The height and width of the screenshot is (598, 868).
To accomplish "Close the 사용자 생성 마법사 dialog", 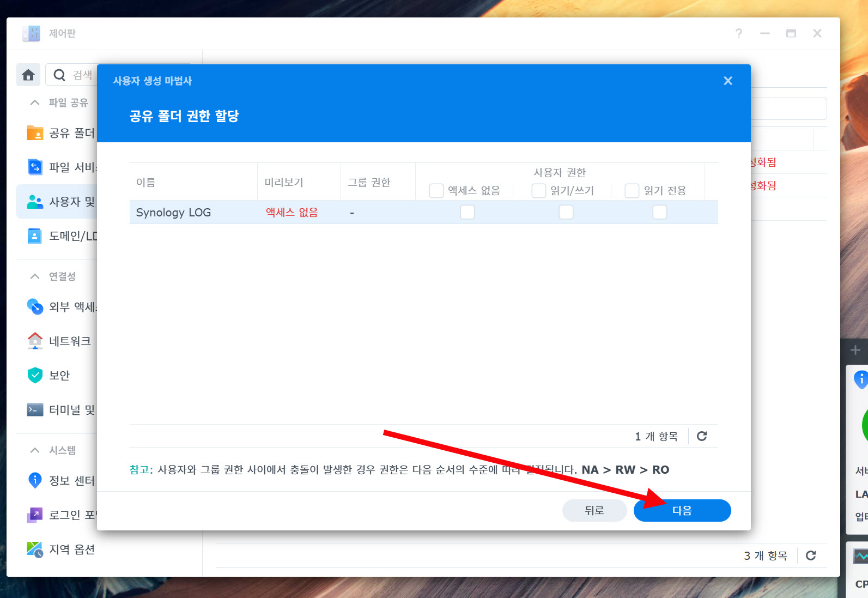I will coord(728,81).
